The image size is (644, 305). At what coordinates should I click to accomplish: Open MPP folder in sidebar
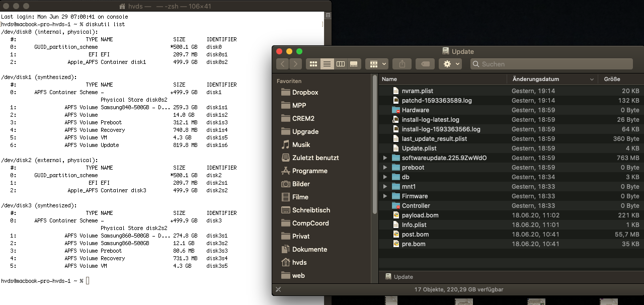pos(299,105)
